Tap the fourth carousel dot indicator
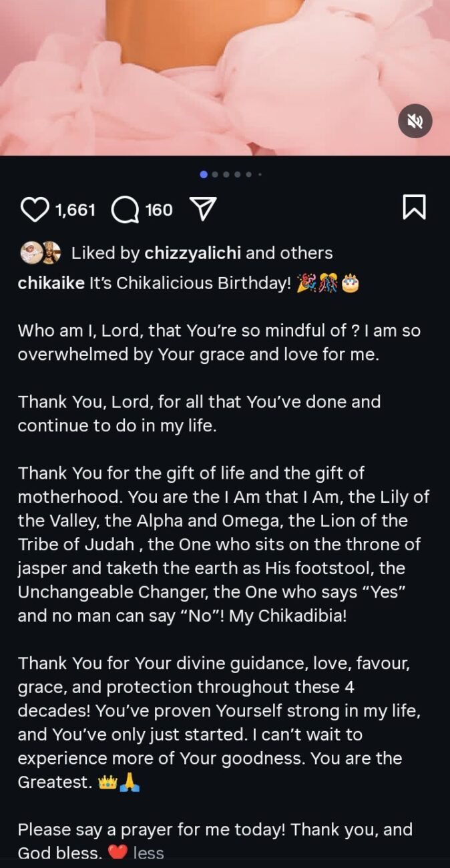 click(237, 174)
